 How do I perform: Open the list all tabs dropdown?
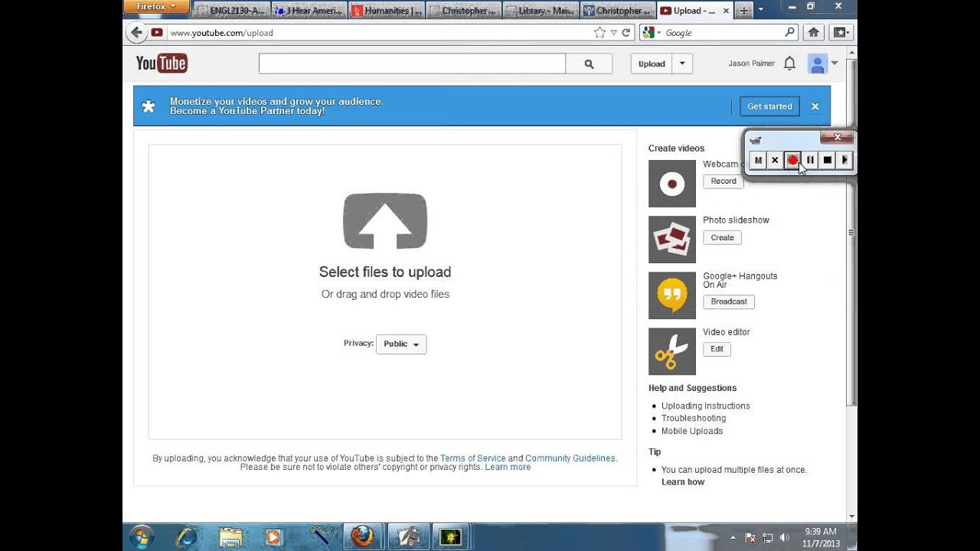[760, 10]
